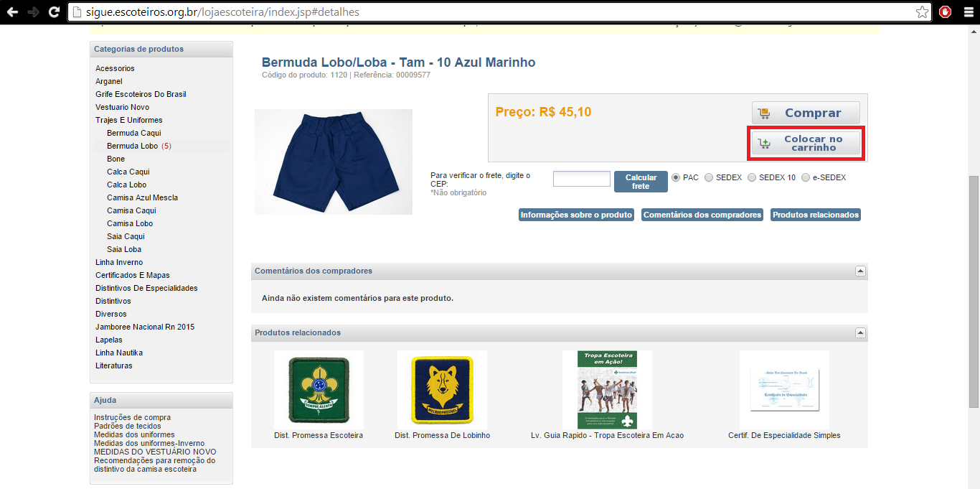
Task: Click the browser forward arrow
Action: pyautogui.click(x=33, y=12)
